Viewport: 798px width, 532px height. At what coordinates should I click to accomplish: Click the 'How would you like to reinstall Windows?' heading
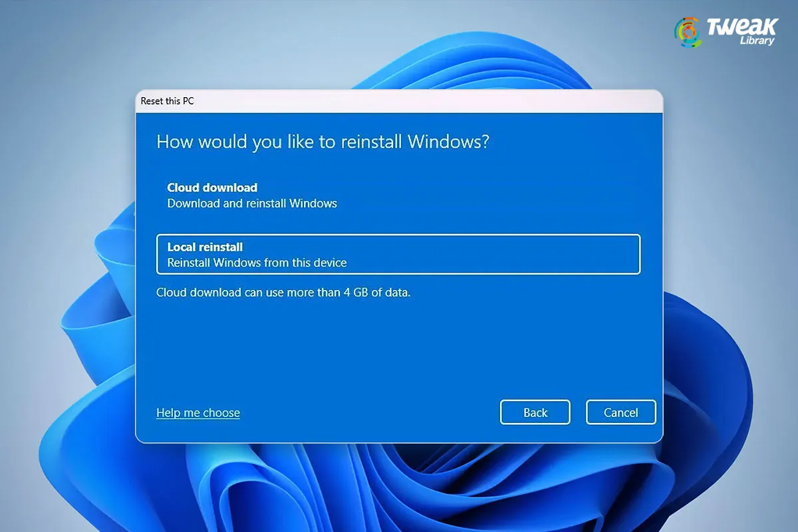point(323,142)
